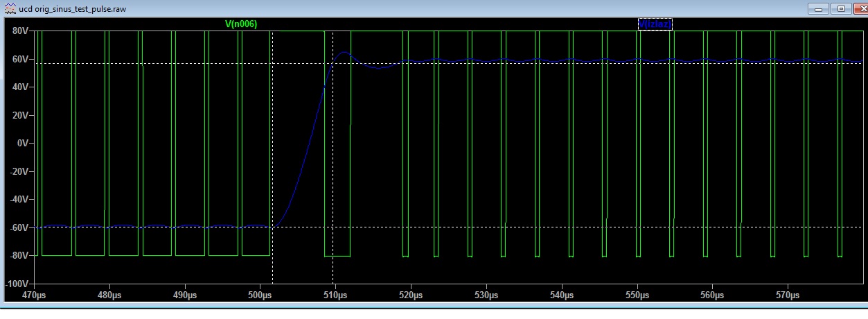The height and width of the screenshot is (319, 868).
Task: Click the 550µs time axis label
Action: click(x=637, y=295)
